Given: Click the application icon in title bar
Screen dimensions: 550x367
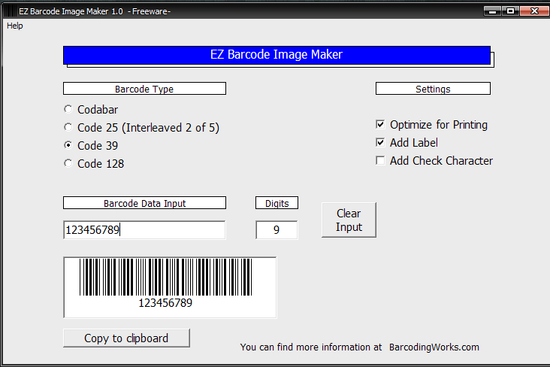Looking at the screenshot, I should click(11, 11).
